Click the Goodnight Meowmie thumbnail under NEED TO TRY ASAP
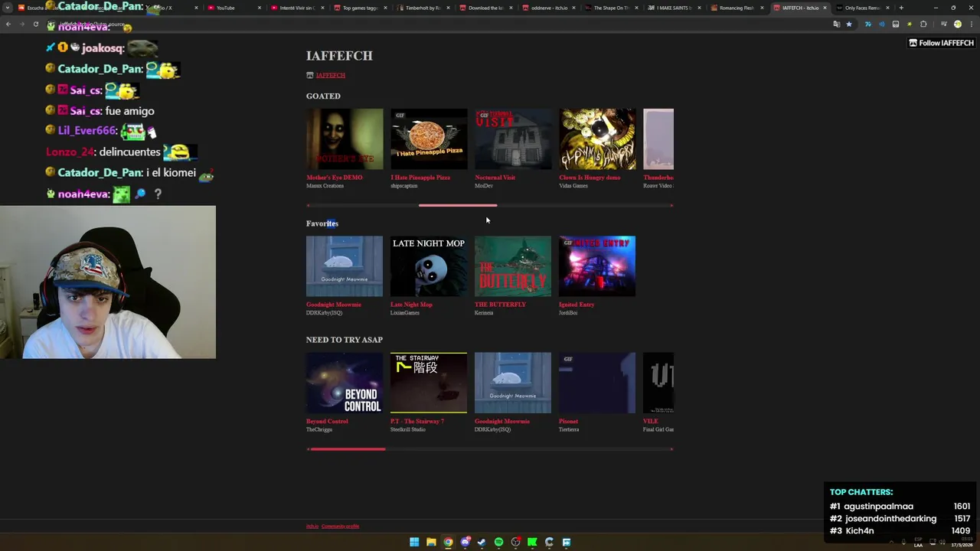The width and height of the screenshot is (980, 551). [x=513, y=383]
